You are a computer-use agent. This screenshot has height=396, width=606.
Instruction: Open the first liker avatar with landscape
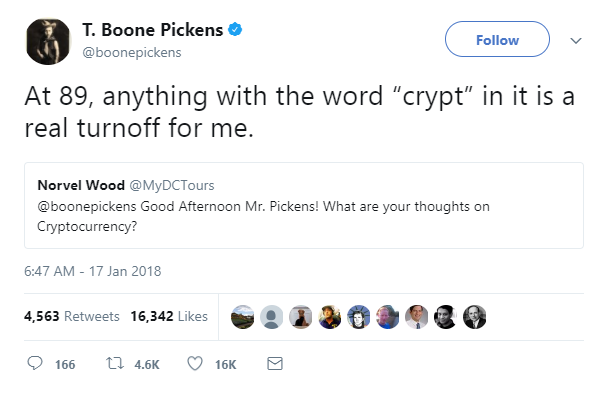coord(243,317)
